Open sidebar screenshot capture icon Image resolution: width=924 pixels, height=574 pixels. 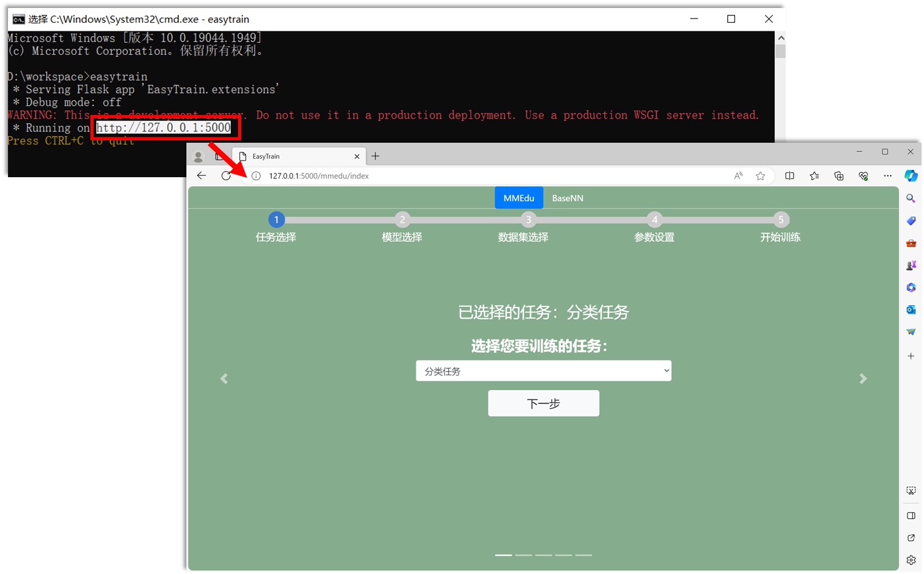(910, 490)
